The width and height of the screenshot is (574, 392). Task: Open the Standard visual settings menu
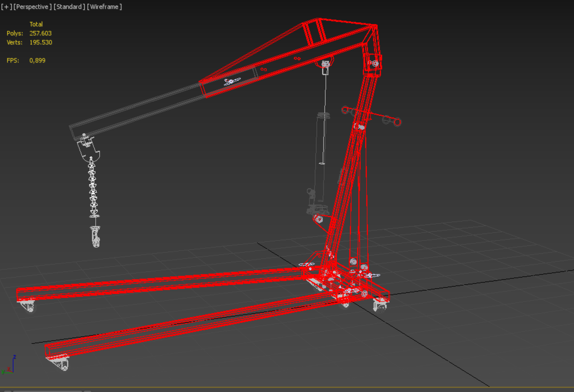point(69,7)
